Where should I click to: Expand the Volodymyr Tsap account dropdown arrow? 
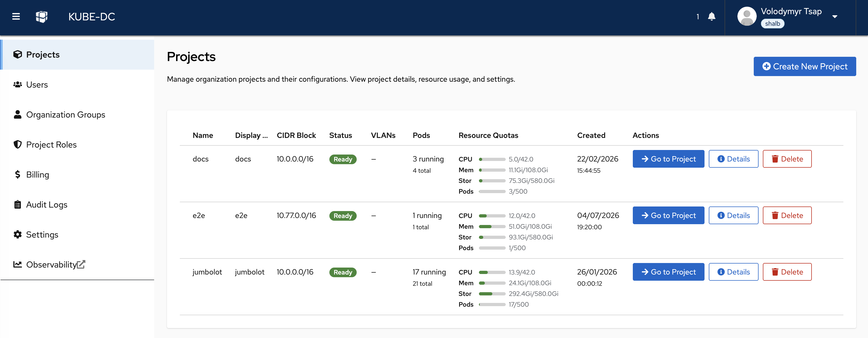[x=834, y=17]
